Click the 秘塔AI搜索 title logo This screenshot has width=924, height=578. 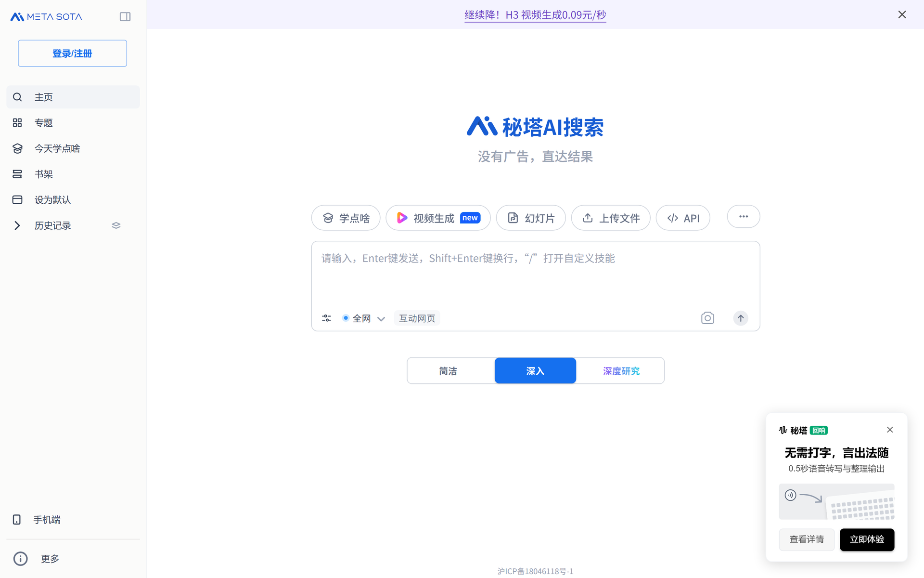tap(535, 127)
